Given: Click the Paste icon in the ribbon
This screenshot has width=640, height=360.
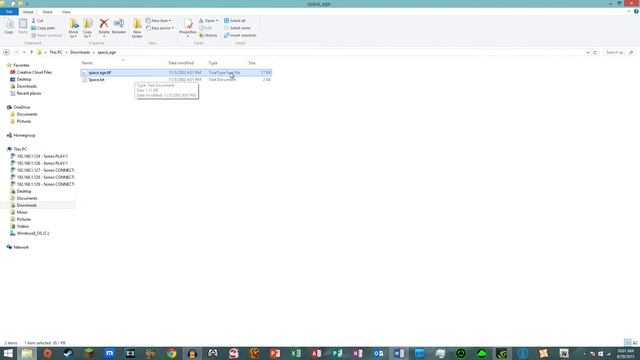Looking at the screenshot, I should 23,26.
